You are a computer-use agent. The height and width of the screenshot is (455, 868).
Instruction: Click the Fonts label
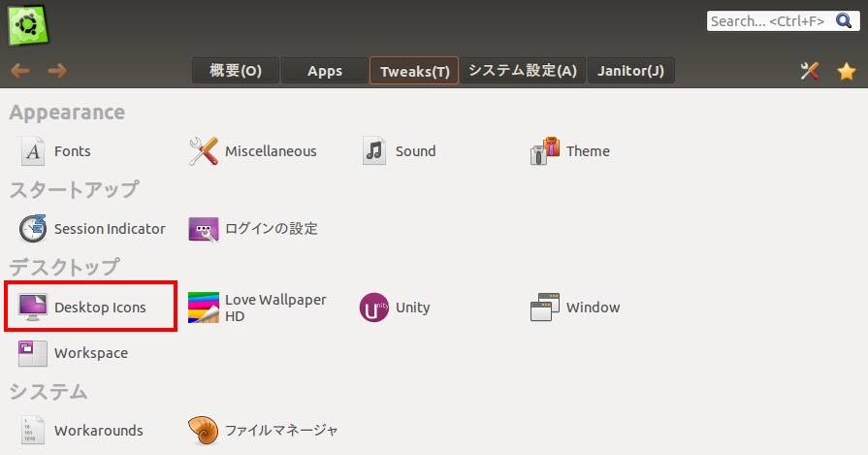(x=73, y=151)
